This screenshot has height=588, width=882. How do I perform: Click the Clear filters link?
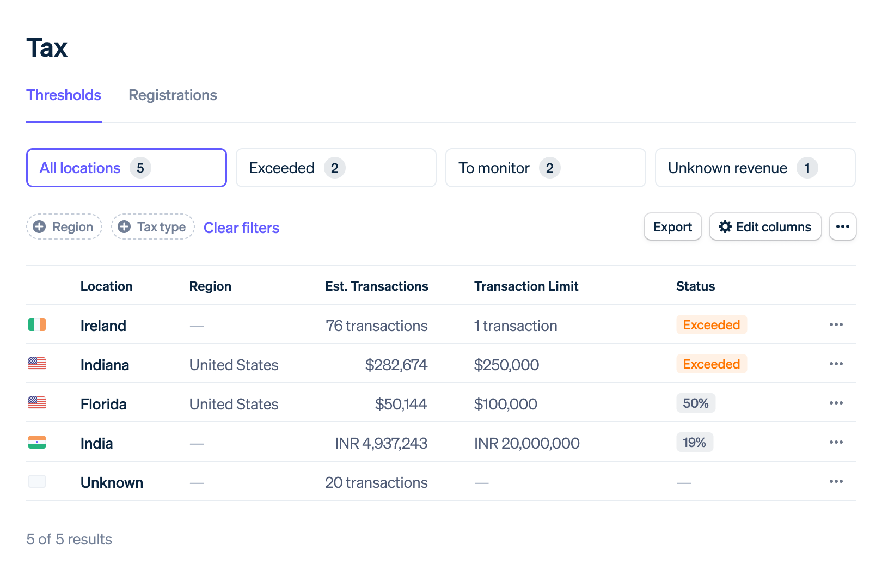coord(241,228)
